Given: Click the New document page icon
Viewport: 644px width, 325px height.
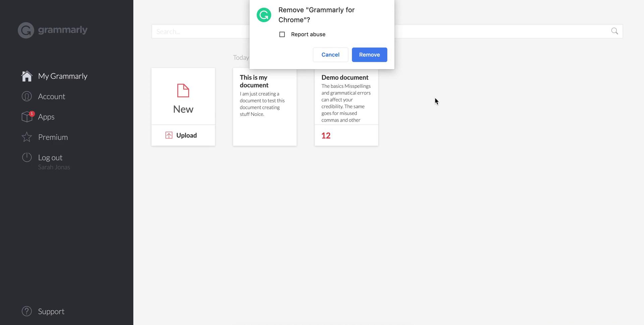Looking at the screenshot, I should [x=183, y=90].
